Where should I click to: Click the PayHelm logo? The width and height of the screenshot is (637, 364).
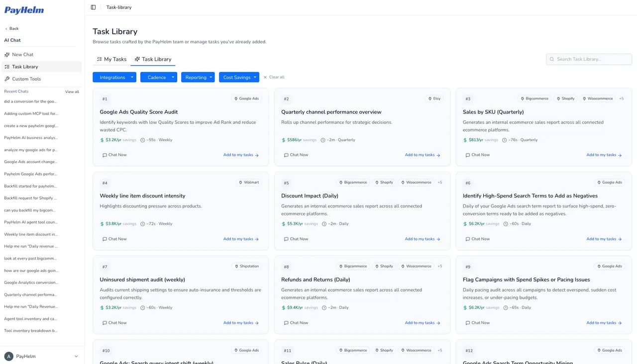[x=24, y=10]
